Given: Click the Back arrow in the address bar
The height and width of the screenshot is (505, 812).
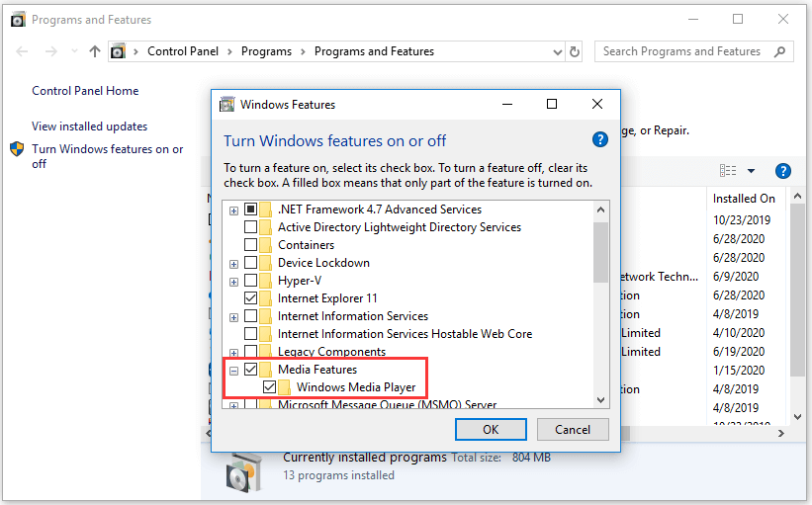Looking at the screenshot, I should click(x=23, y=51).
